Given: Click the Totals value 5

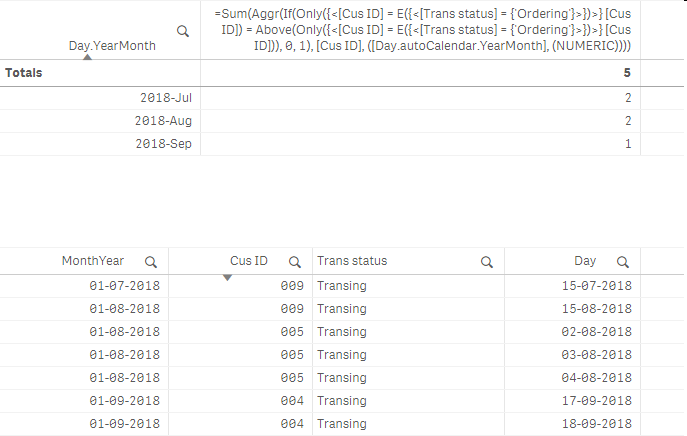Looking at the screenshot, I should pos(626,73).
